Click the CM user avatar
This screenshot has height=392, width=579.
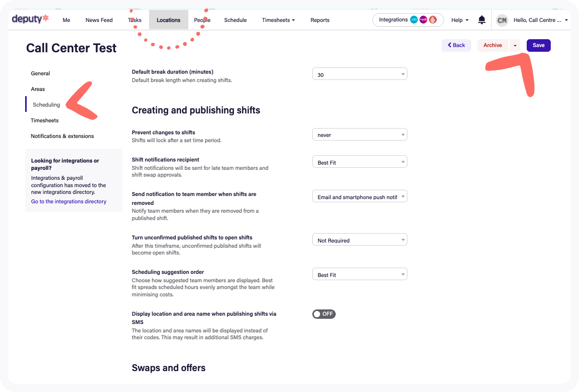point(502,20)
